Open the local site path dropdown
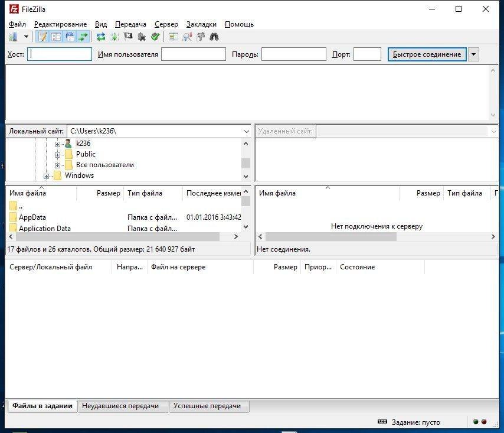 246,131
